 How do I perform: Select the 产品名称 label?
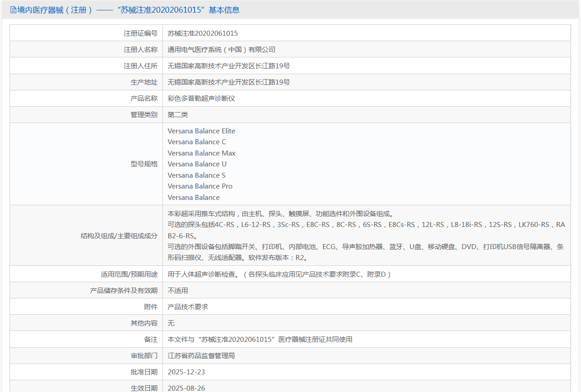coord(144,98)
